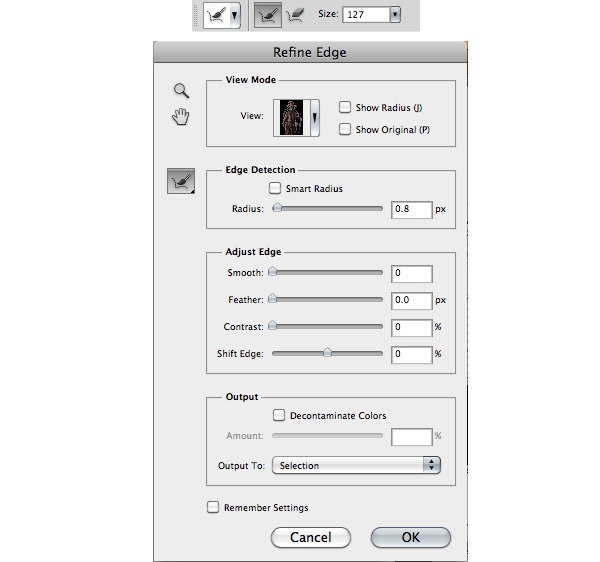Click the View mode preview thumbnail

click(292, 117)
